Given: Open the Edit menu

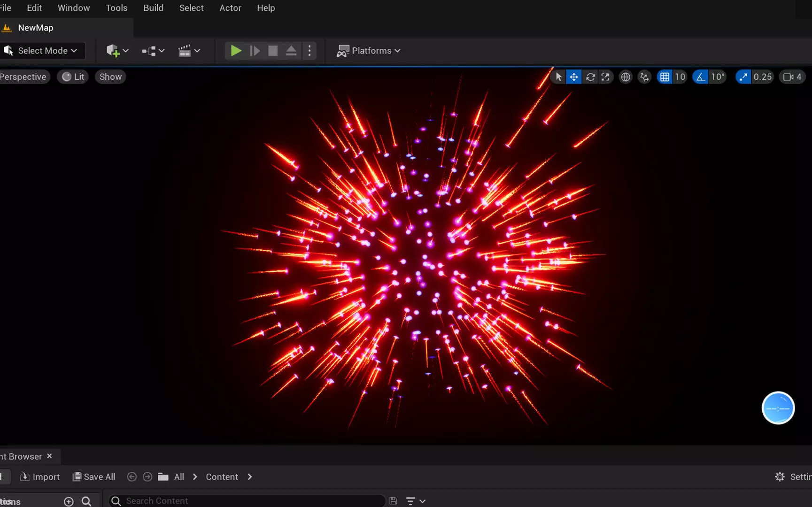Looking at the screenshot, I should click(34, 8).
